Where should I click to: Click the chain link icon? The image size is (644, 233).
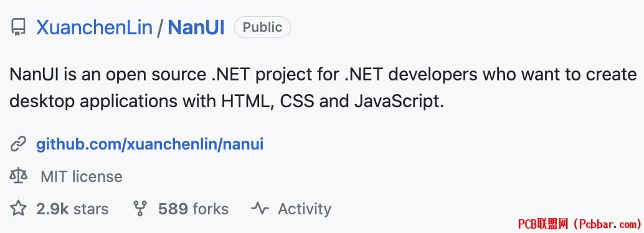point(18,145)
